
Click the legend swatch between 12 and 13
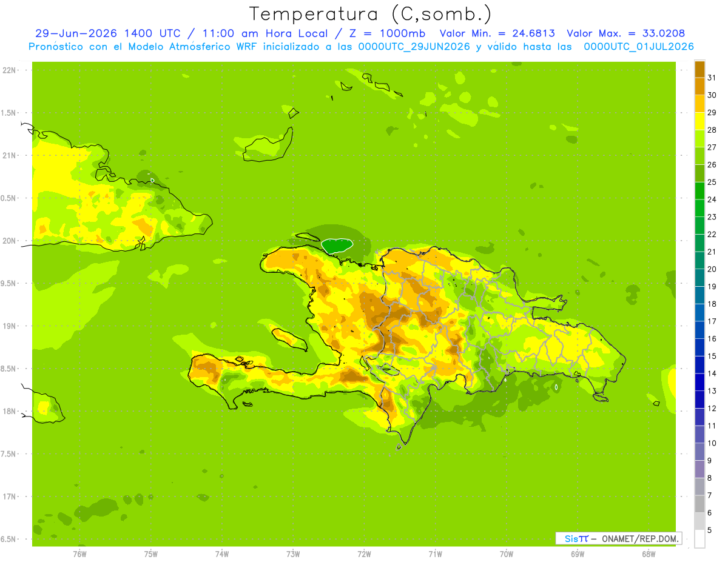699,400
